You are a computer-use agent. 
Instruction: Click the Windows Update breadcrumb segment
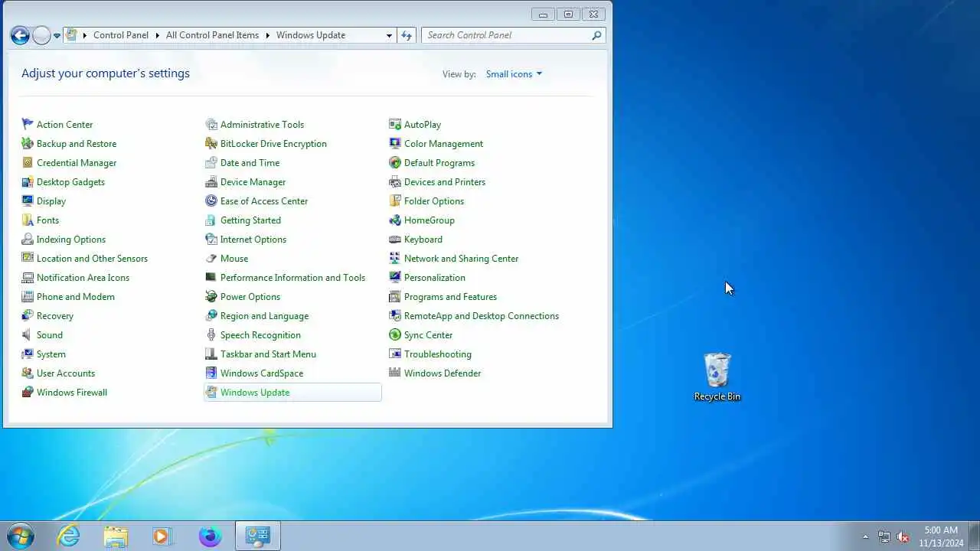coord(311,35)
